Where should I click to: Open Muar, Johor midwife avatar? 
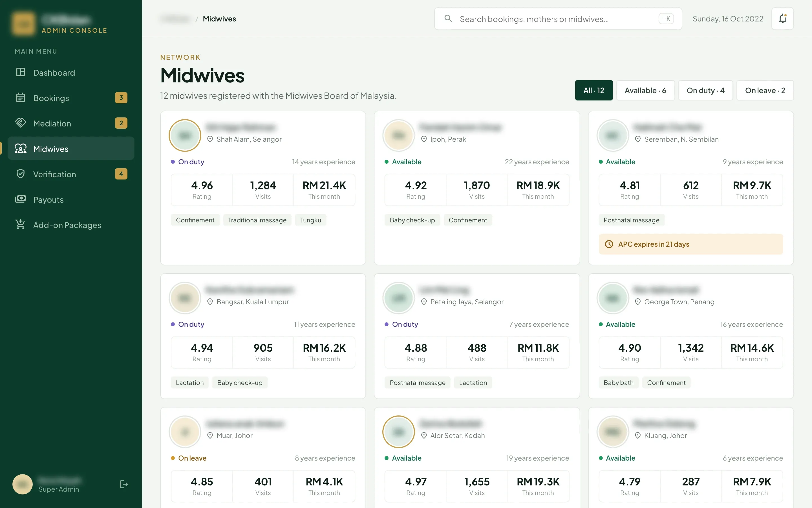[185, 432]
